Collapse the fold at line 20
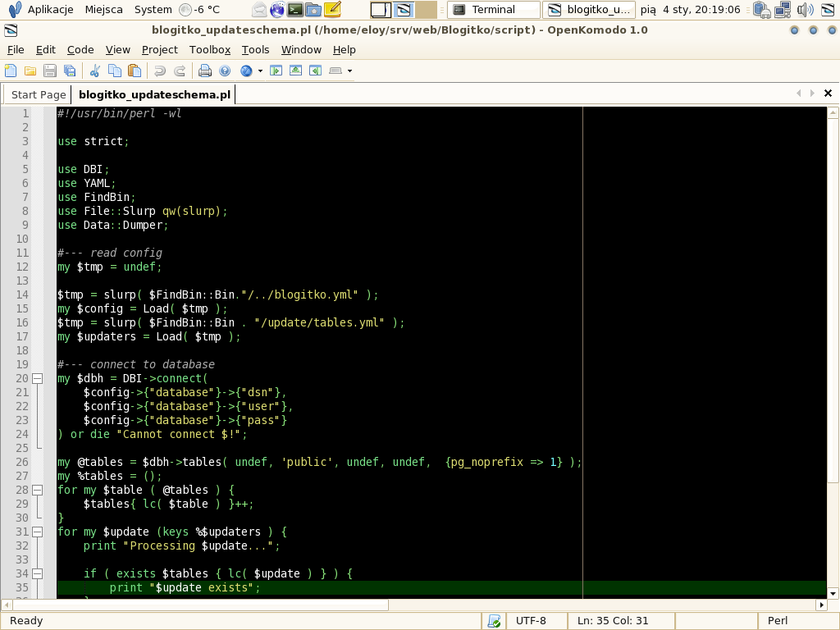 tap(38, 379)
